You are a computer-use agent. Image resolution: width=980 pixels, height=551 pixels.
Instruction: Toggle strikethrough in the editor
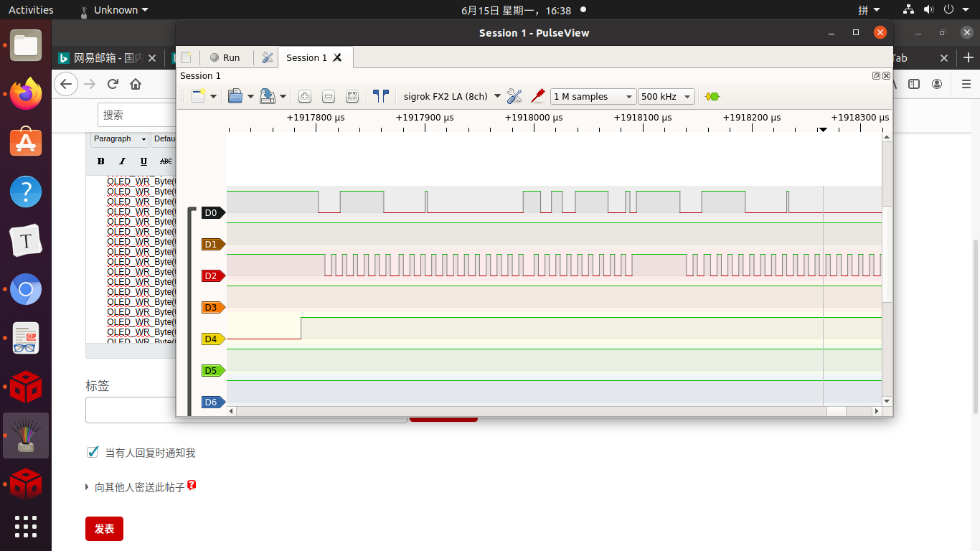(x=166, y=161)
